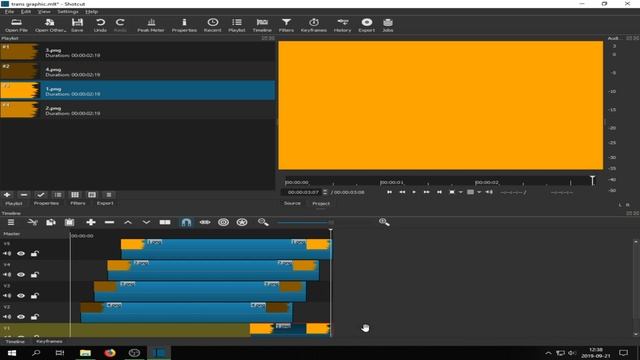Screen dimensions: 640x360
Task: Toggle the Timeline panel from the toolbar
Action: point(262,25)
